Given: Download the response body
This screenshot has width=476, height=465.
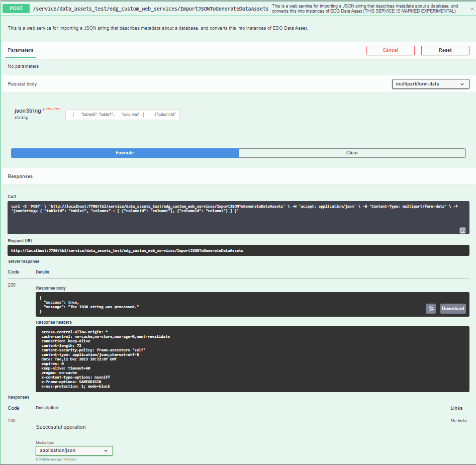Looking at the screenshot, I should [x=453, y=309].
